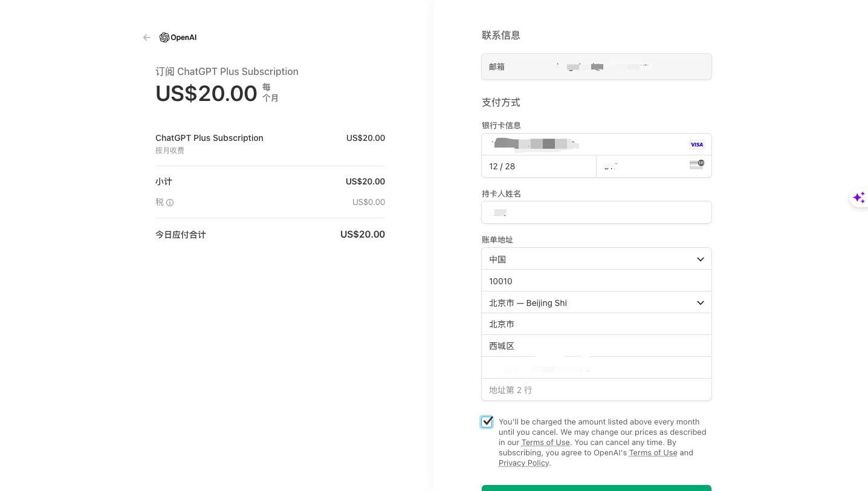
Task: Click the CVC card icon
Action: point(697,164)
